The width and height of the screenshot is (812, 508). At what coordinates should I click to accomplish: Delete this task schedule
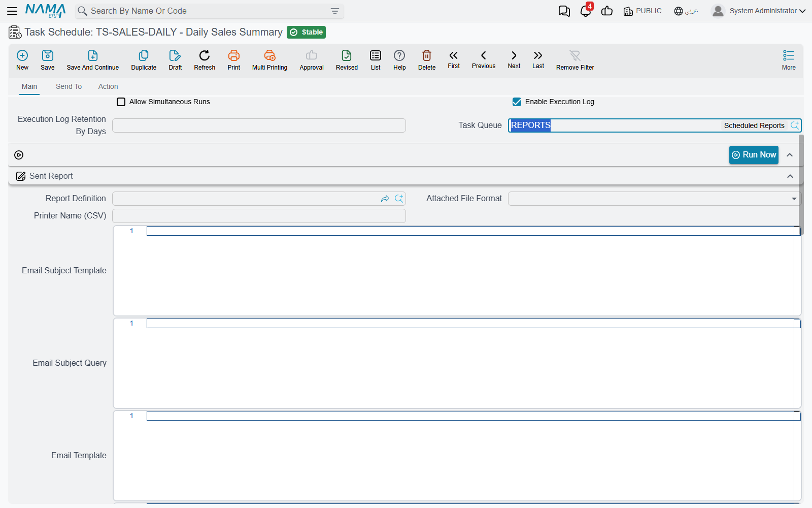click(427, 60)
